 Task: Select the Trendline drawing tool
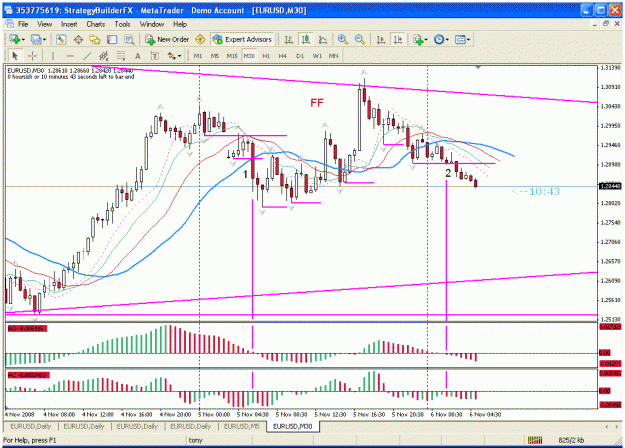click(87, 56)
